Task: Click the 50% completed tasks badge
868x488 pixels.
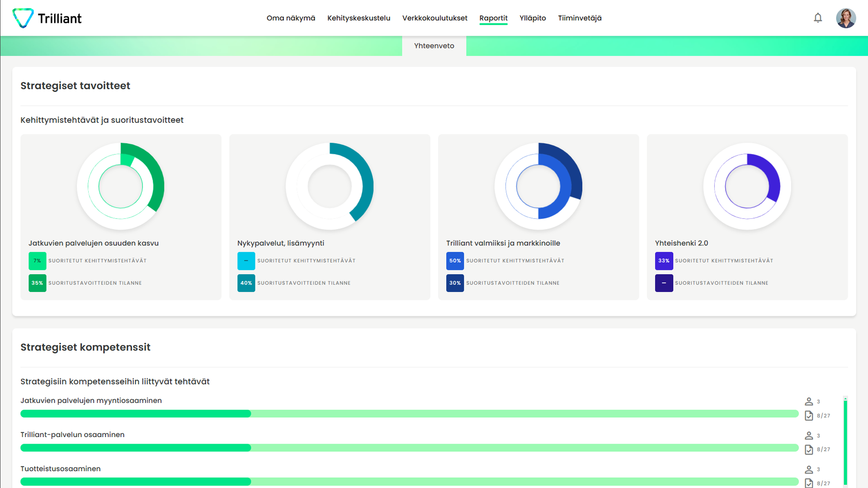Action: click(x=455, y=261)
